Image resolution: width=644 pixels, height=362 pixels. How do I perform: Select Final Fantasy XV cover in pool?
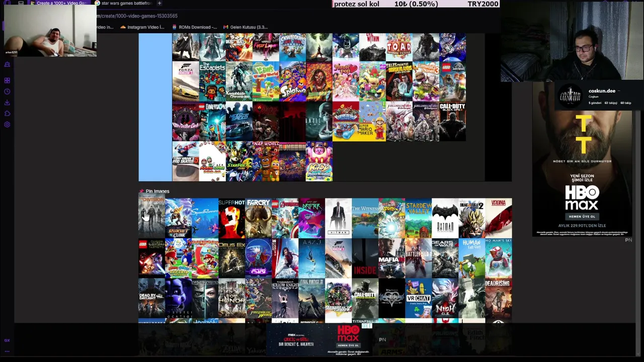pyautogui.click(x=311, y=299)
